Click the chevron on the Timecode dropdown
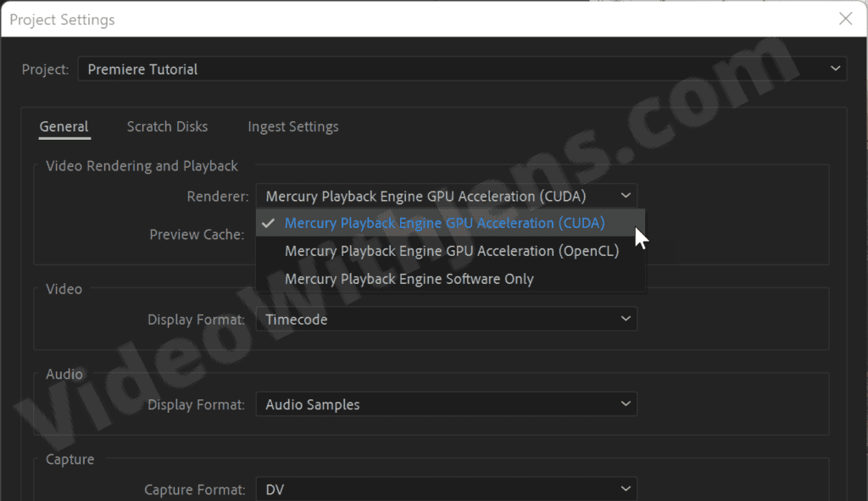Screen dimensions: 868x501 click(x=626, y=319)
